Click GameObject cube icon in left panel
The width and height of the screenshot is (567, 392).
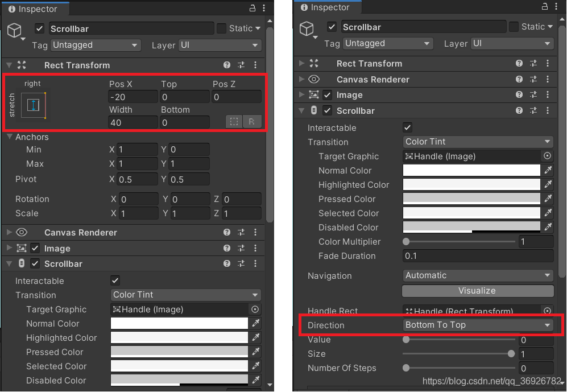[x=14, y=30]
